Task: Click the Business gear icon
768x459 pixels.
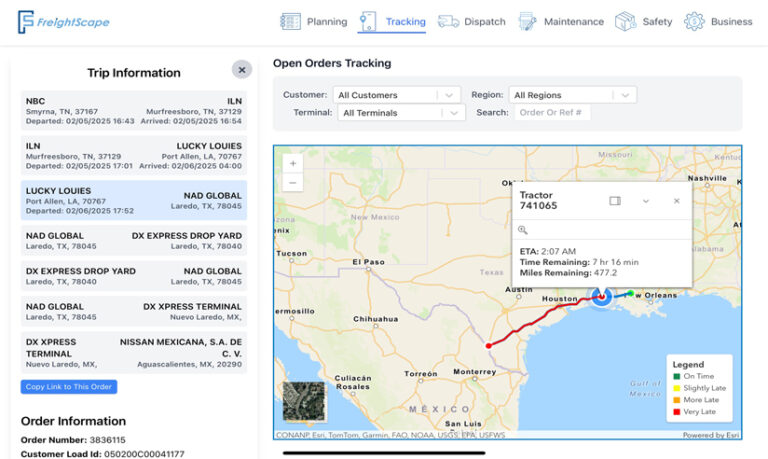Action: [694, 22]
